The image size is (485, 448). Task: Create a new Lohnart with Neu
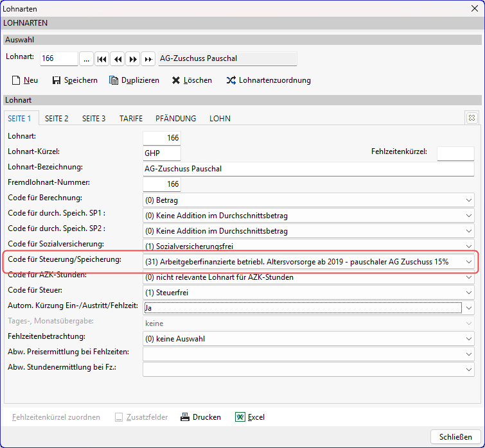coord(25,80)
